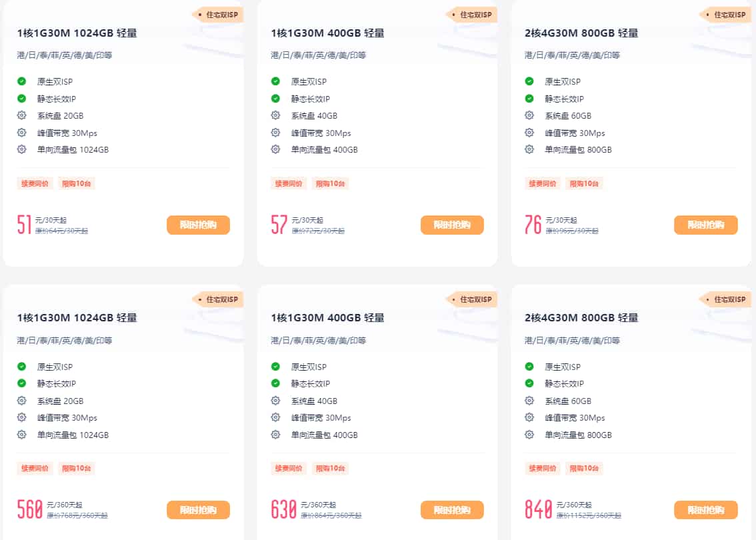Viewport: 756px width, 540px height.
Task: Open the 2核4G30M 800GB 轻量 title on the 76元 card
Action: [581, 33]
